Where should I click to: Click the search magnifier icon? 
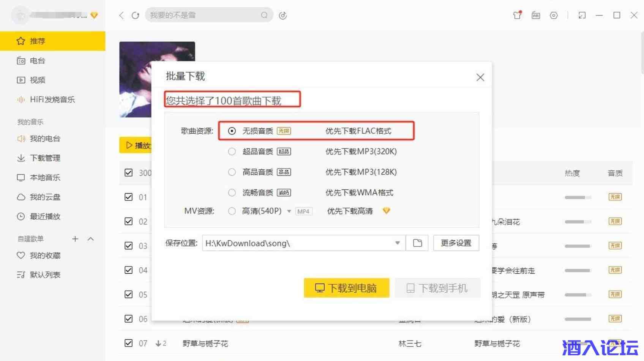coord(264,15)
